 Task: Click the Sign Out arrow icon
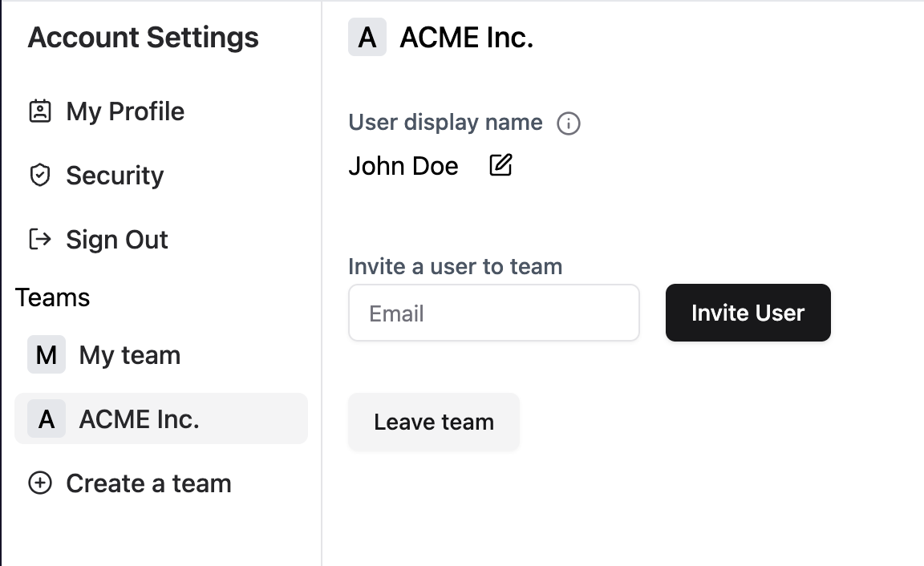click(41, 239)
